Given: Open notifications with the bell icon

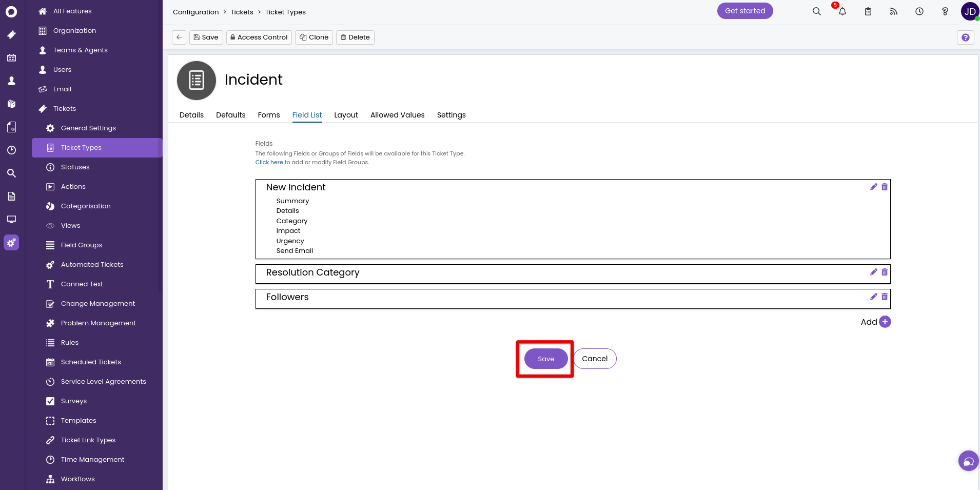Looking at the screenshot, I should tap(841, 11).
